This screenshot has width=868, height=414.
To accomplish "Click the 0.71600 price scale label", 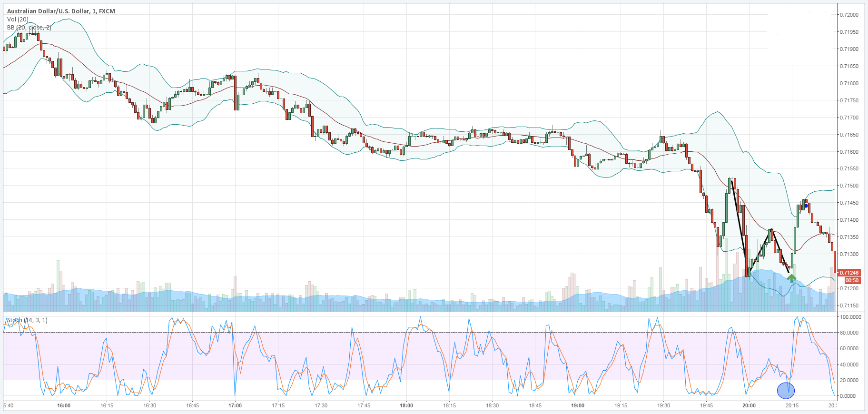I will coord(849,152).
